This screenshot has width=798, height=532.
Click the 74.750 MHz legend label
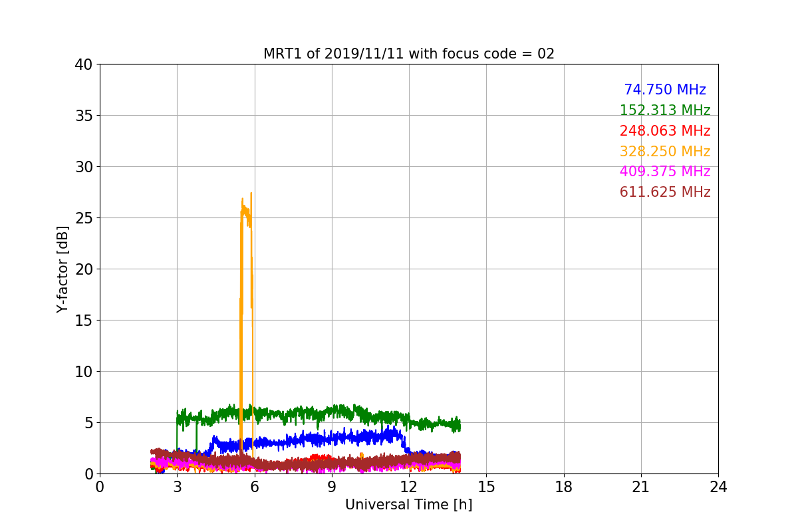(x=665, y=90)
